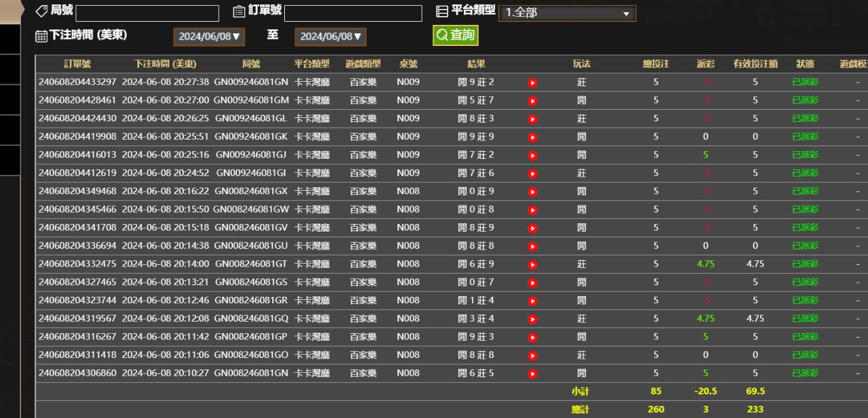Click replay icon for order 240608204349468

[x=532, y=191]
